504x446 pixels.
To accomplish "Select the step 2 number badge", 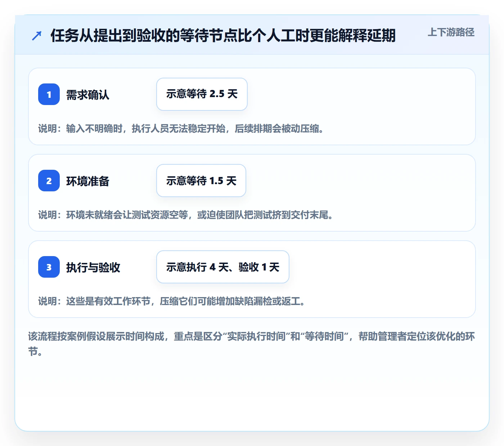I will 49,181.
